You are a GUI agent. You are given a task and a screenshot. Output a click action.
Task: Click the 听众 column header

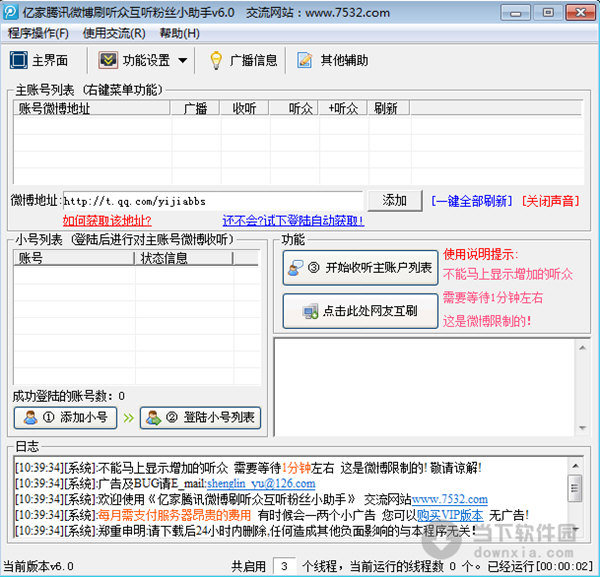(294, 108)
